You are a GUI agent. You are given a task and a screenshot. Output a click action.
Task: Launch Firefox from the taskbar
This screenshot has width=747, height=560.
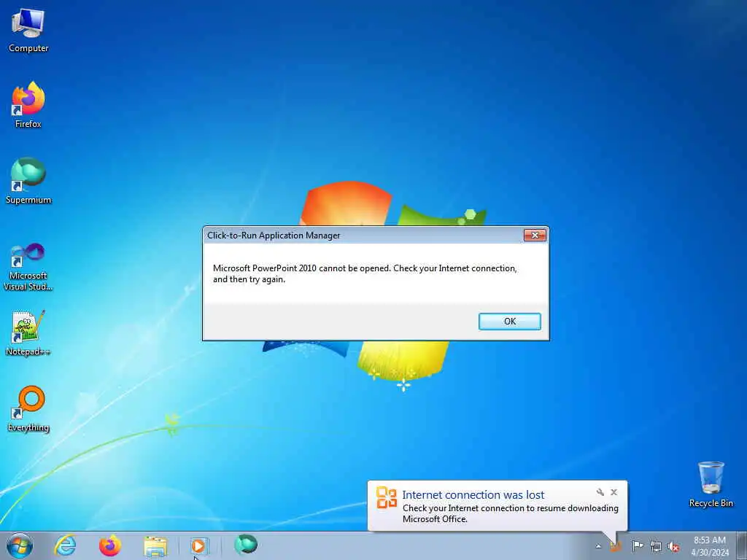pyautogui.click(x=110, y=545)
